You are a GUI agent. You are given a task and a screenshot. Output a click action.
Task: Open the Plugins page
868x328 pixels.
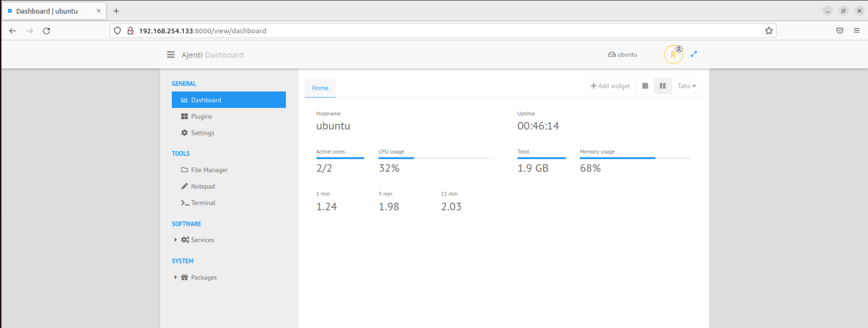201,116
